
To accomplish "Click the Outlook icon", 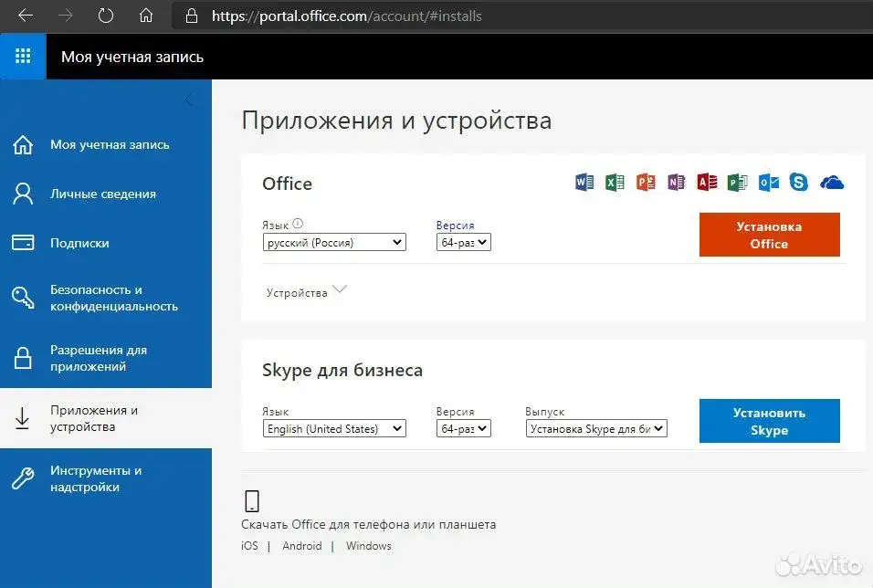I will (x=767, y=182).
